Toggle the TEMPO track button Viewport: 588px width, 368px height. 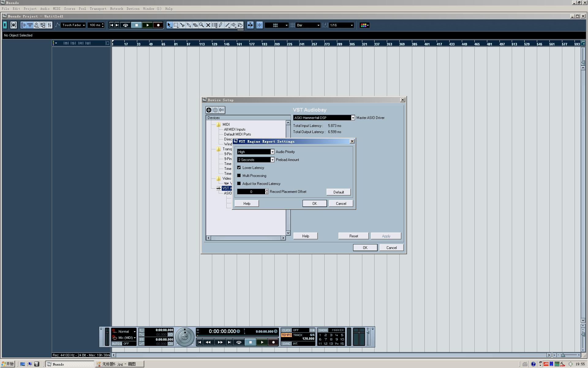287,335
